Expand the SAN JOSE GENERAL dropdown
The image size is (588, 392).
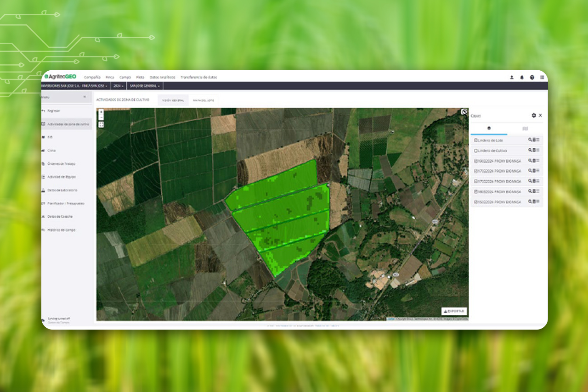coord(145,85)
